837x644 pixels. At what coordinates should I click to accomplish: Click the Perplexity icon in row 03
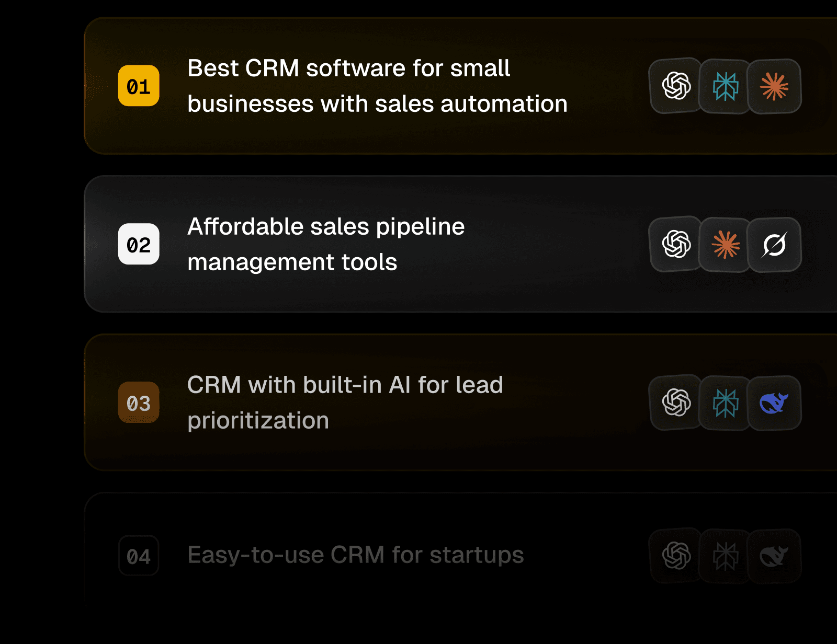click(726, 403)
